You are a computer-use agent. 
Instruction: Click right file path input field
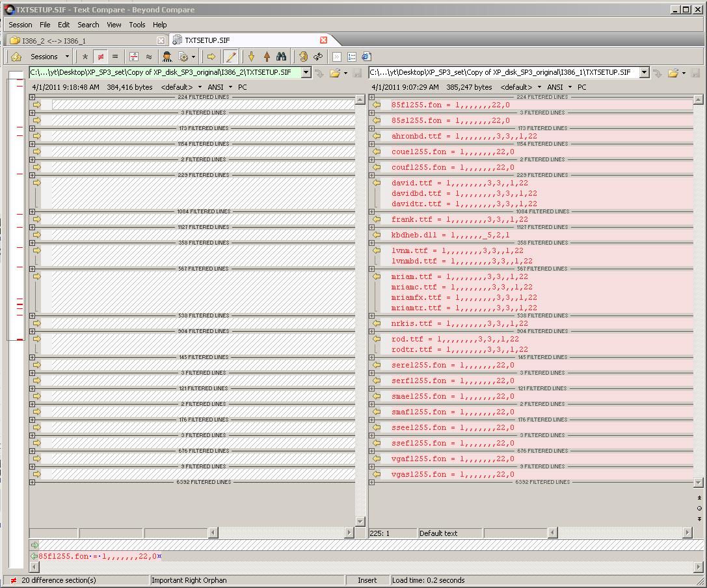click(503, 72)
